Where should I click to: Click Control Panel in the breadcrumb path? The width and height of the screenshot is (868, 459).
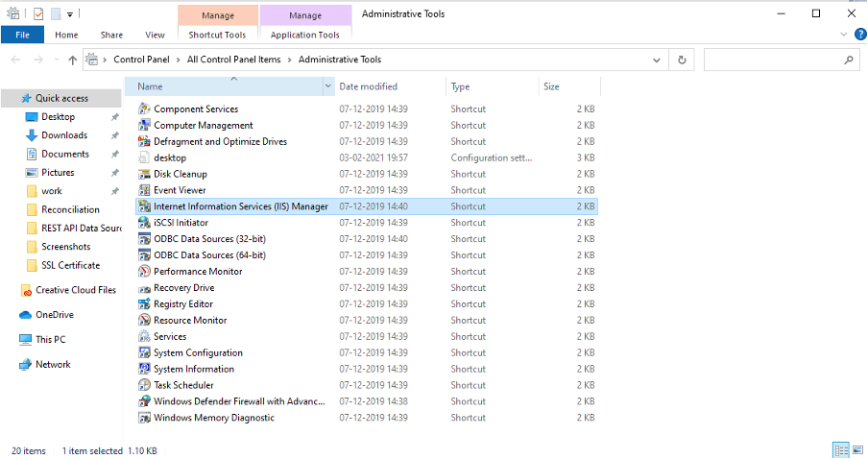142,60
